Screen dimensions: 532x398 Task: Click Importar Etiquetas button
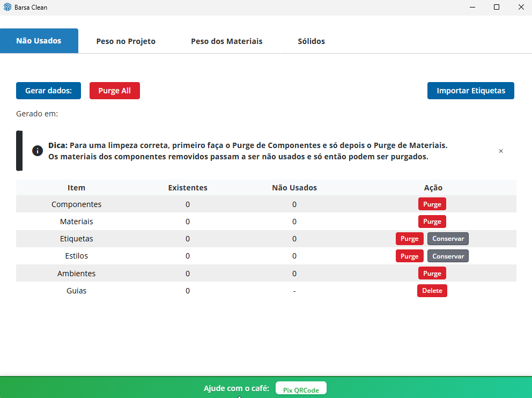point(470,91)
